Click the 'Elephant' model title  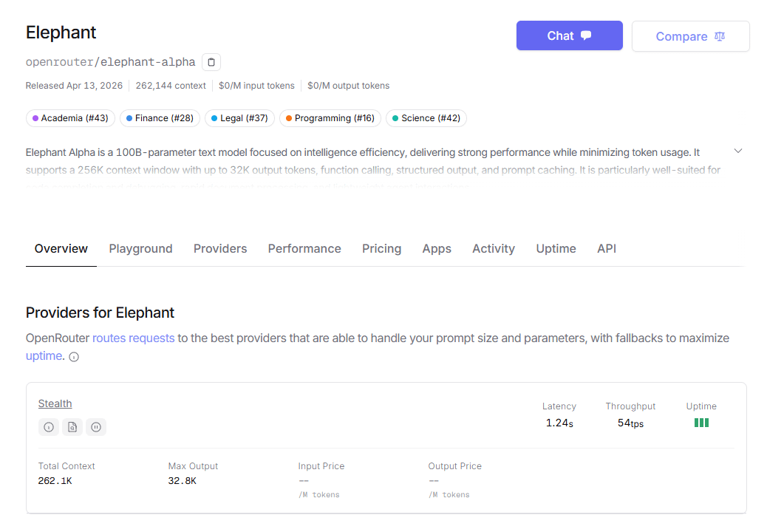61,33
